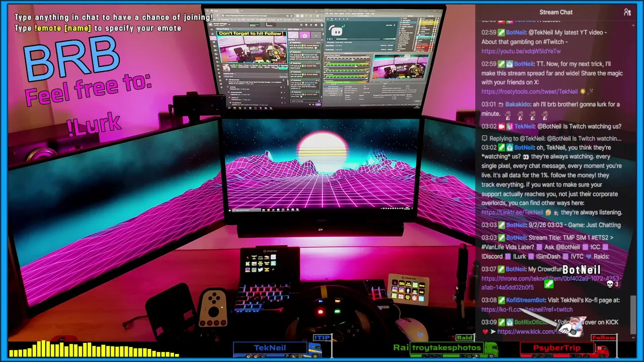Viewport: 644px width, 362px height.
Task: Click BotNeil username on 'Just Chatting' message
Action: [x=516, y=225]
